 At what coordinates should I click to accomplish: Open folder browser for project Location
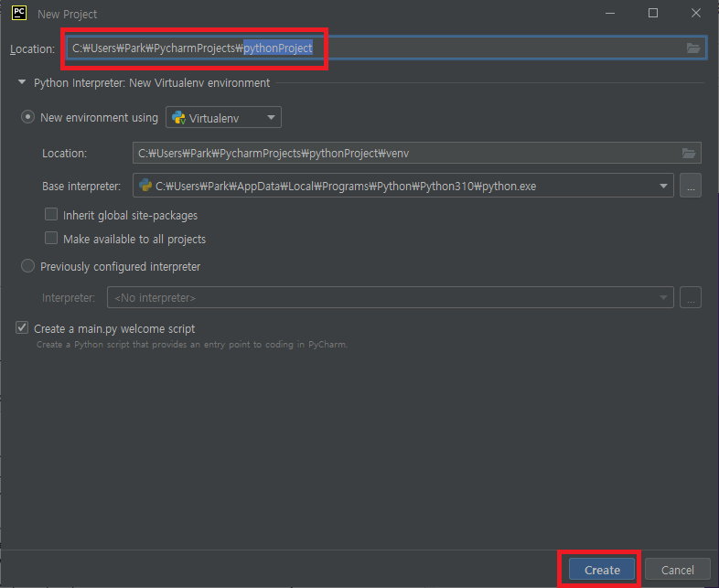click(x=692, y=48)
